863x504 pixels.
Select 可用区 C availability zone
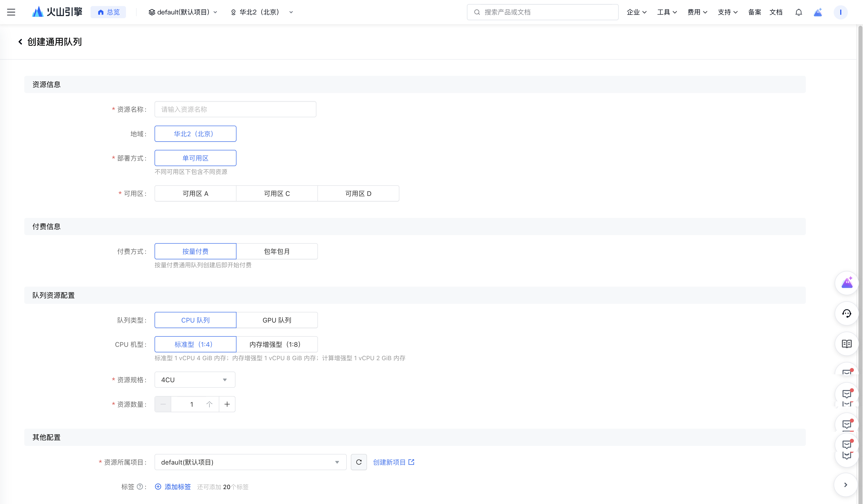pyautogui.click(x=277, y=194)
